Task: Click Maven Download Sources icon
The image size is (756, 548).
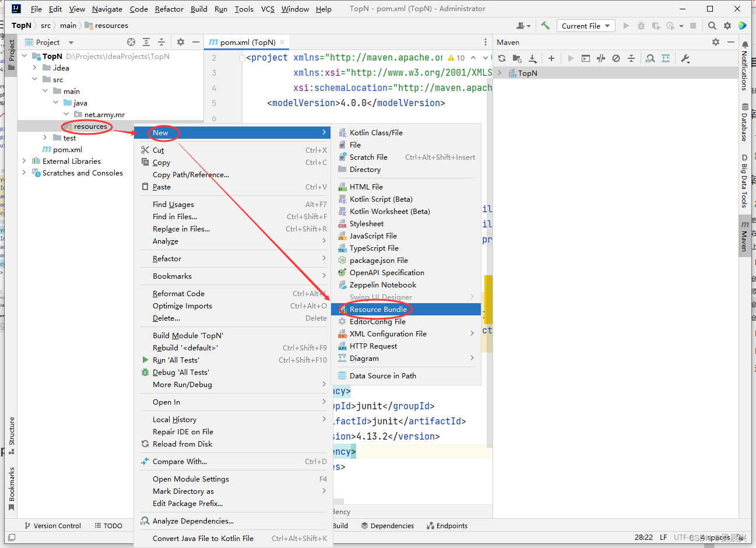Action: 533,58
